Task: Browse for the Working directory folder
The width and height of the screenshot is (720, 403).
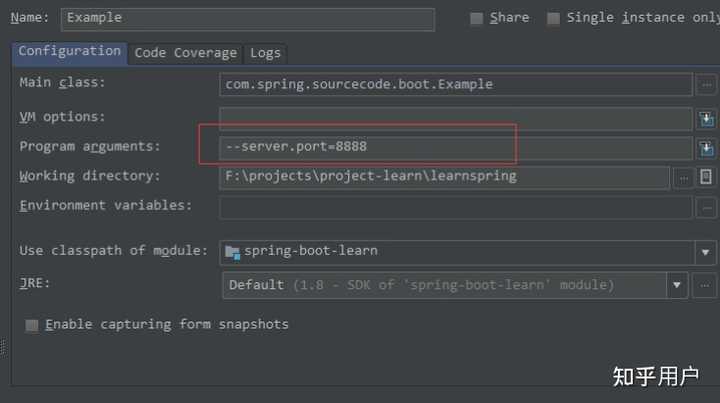Action: pyautogui.click(x=683, y=177)
